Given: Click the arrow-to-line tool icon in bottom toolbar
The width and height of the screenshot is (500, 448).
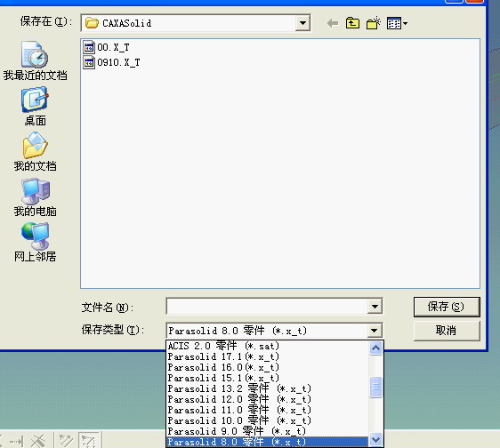Looking at the screenshot, I should click(x=16, y=441).
